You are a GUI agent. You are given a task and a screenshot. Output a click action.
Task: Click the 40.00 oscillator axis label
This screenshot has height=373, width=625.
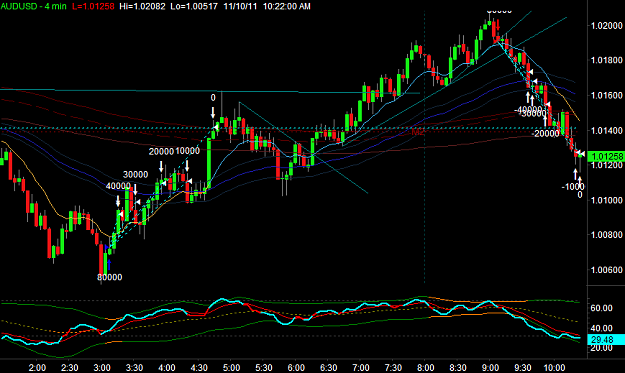(601, 328)
